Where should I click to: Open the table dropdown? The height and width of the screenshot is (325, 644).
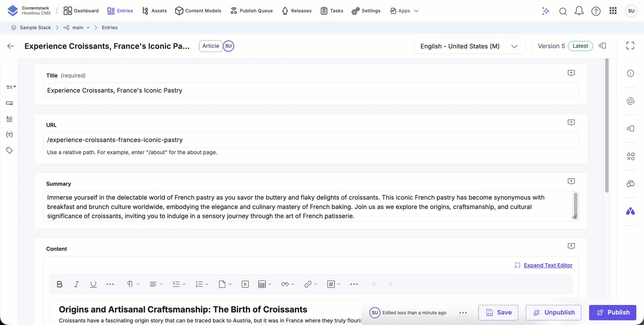point(264,284)
